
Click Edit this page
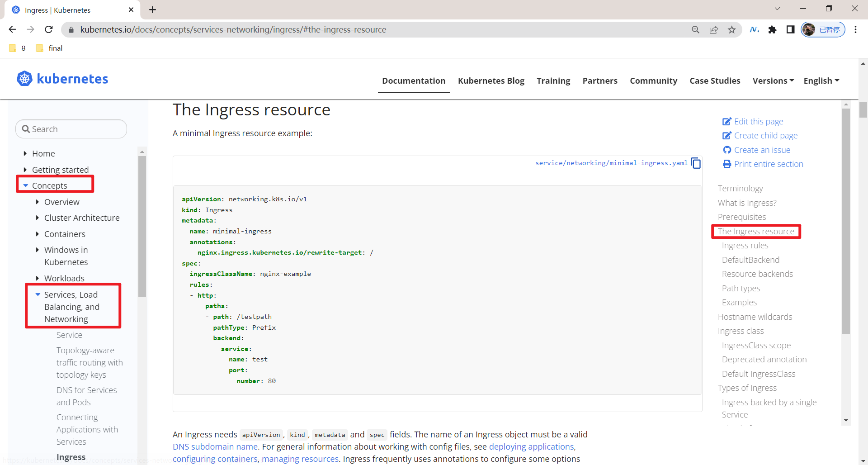coord(753,121)
